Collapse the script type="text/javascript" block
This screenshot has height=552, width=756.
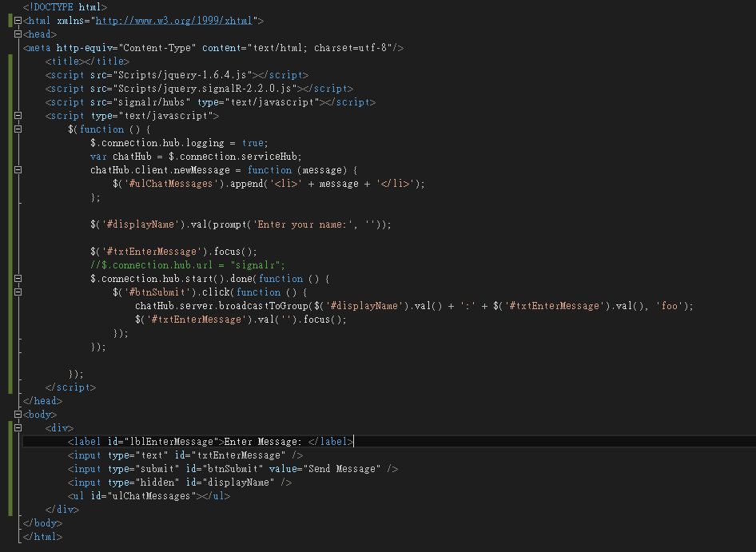tap(18, 116)
